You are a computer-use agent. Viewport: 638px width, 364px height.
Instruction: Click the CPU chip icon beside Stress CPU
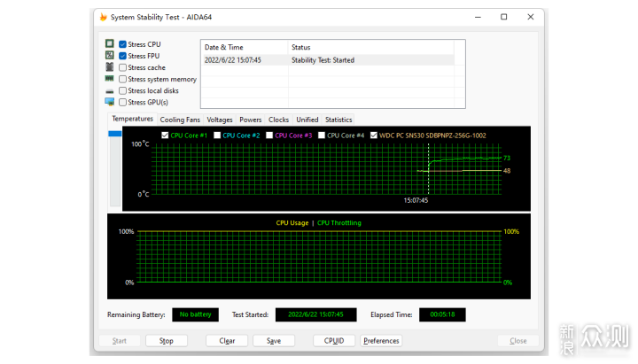click(110, 43)
